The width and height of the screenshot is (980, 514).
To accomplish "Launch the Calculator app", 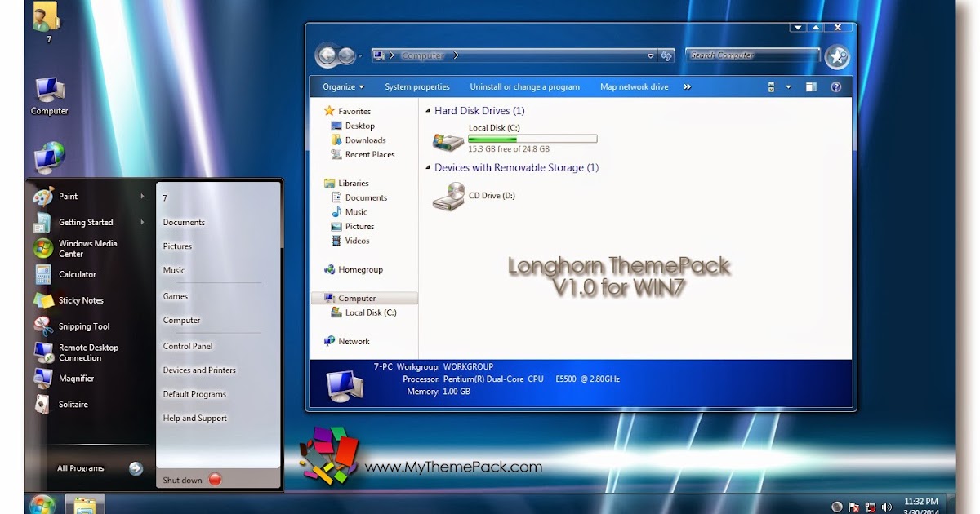I will click(78, 274).
